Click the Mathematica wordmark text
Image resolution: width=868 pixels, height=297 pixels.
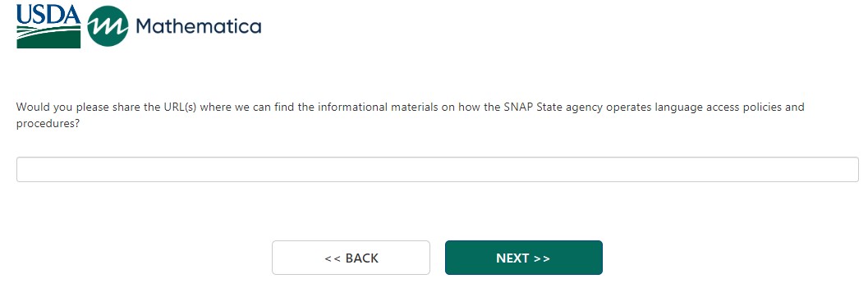point(198,26)
